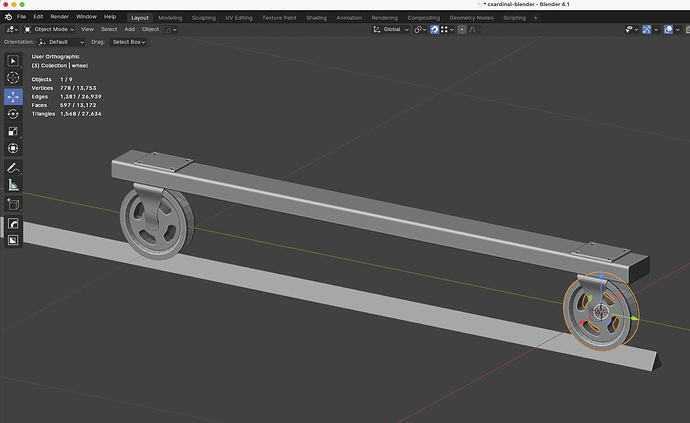Screen dimensions: 690x423
Task: Open the File menu
Action: 21,17
